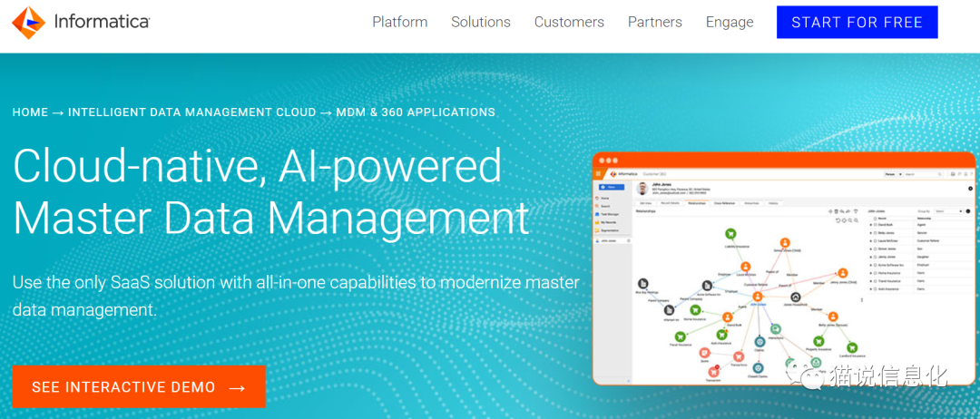
Task: Click the Jones Household home node icon
Action: point(796,297)
